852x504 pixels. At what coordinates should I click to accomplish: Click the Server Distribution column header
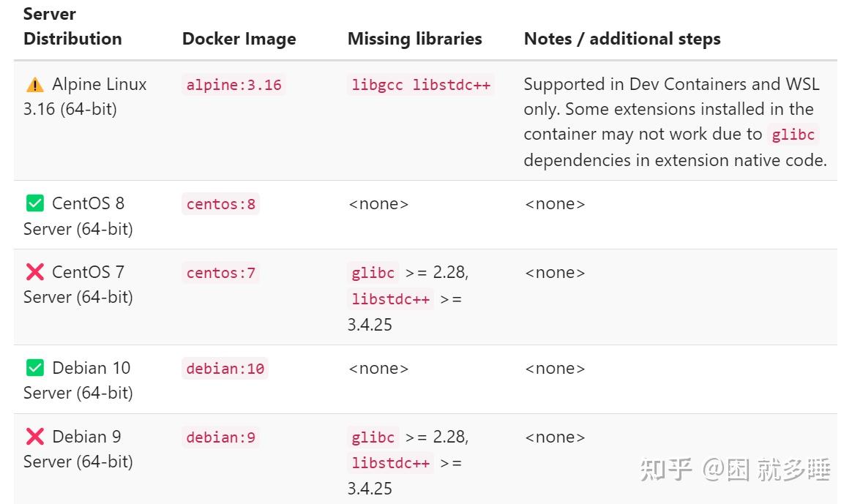[x=72, y=27]
